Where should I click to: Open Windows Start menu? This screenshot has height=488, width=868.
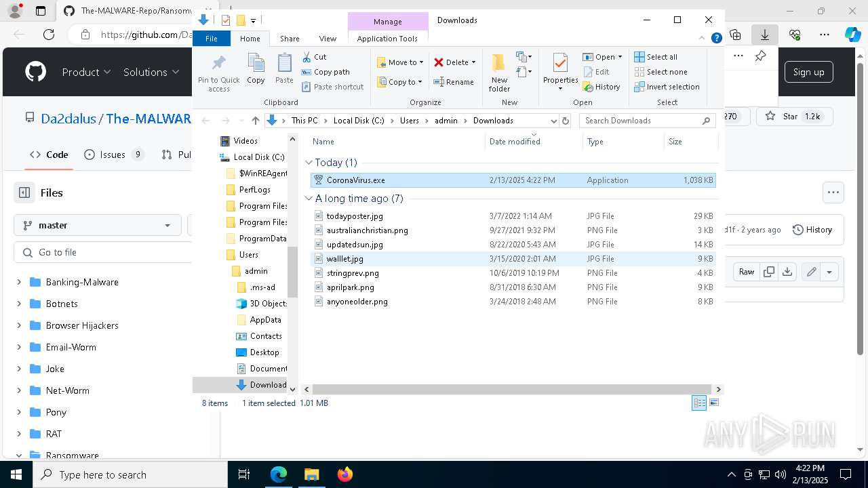(x=16, y=474)
